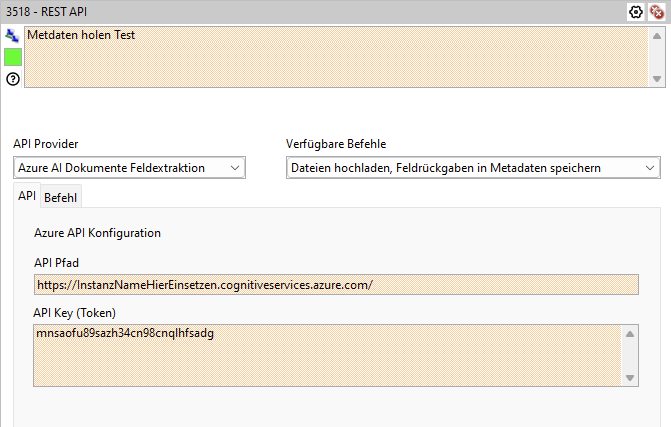Click inside the API Key (Token) field
Screen dimensions: 671x427
327,355
